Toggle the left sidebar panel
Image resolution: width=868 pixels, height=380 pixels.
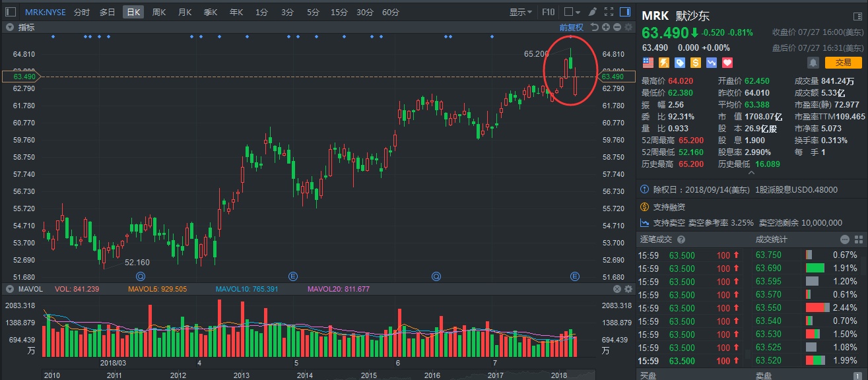click(10, 12)
